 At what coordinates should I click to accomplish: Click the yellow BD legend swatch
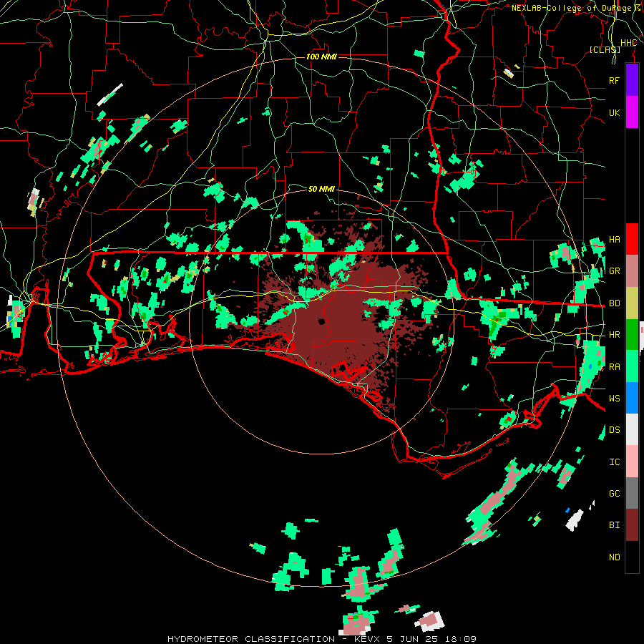point(632,303)
